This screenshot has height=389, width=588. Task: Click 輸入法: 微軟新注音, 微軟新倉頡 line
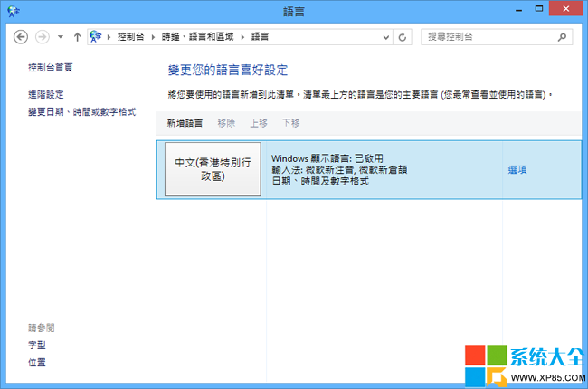pyautogui.click(x=339, y=169)
